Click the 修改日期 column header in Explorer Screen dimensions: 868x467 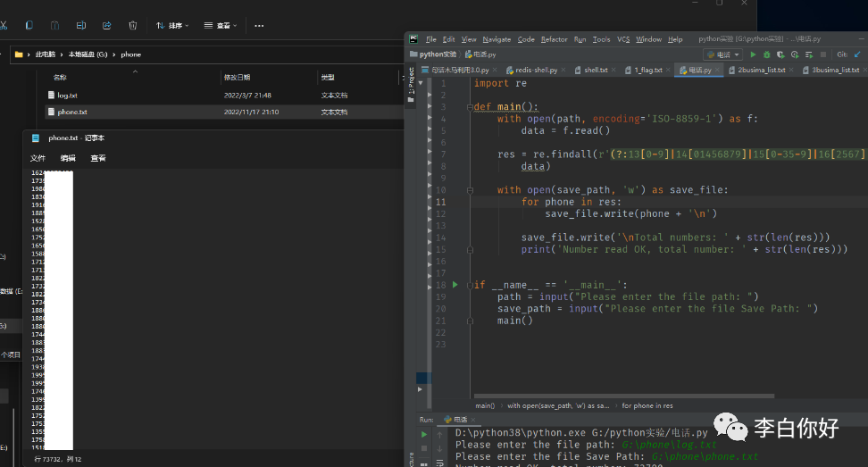click(237, 78)
